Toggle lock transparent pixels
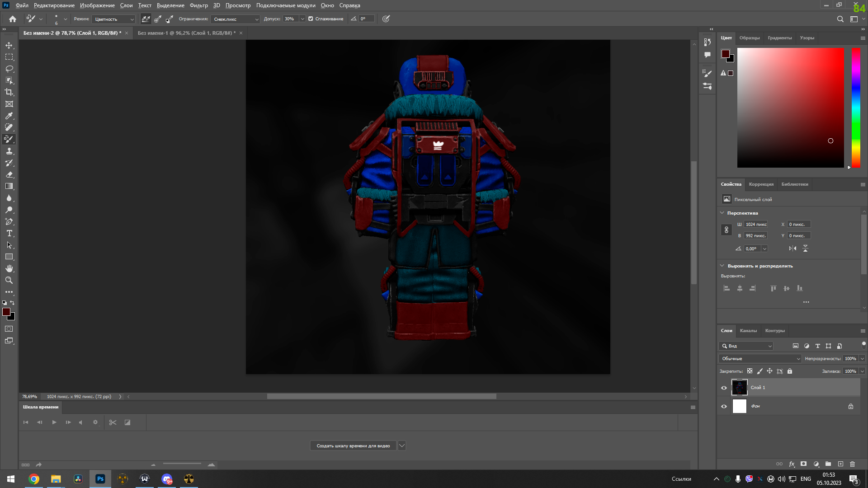The width and height of the screenshot is (868, 488). click(x=750, y=371)
